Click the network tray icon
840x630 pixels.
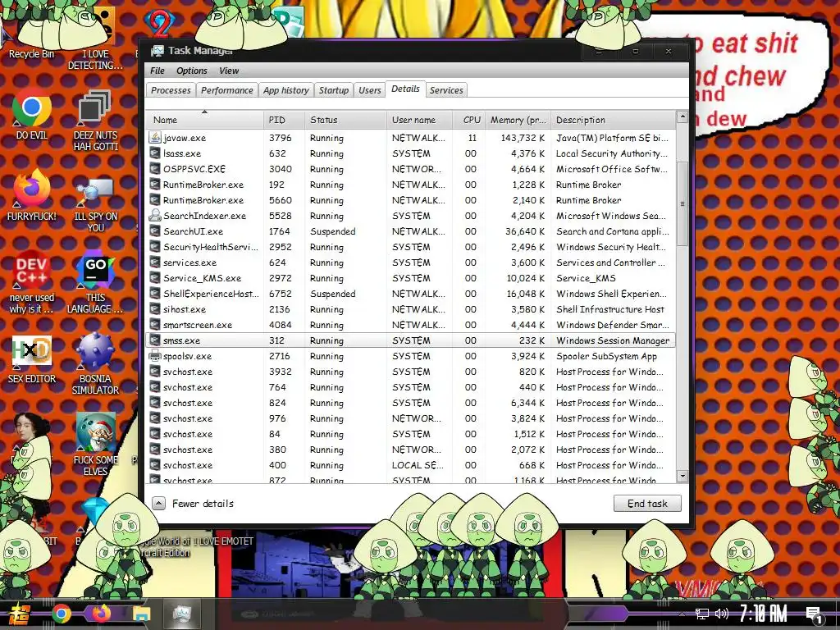702,614
